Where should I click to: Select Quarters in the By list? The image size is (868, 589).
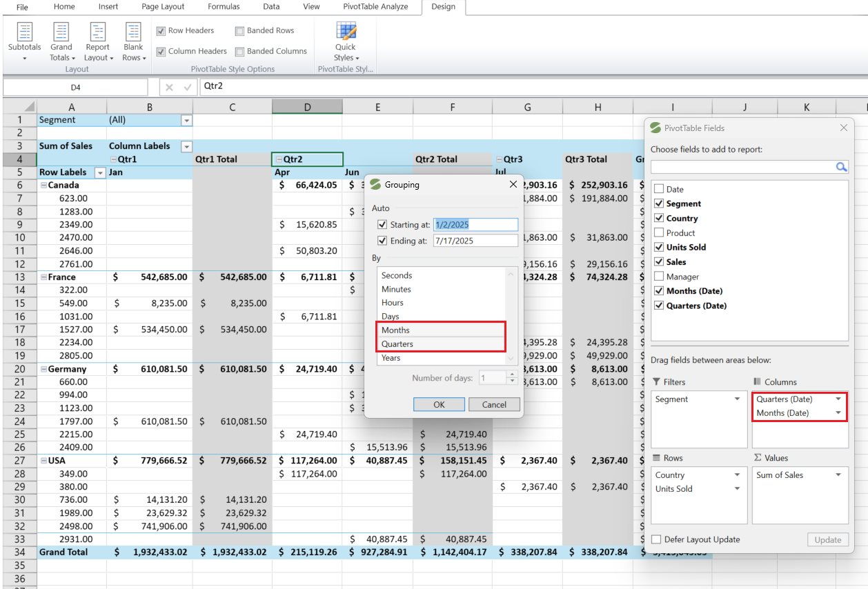click(442, 344)
